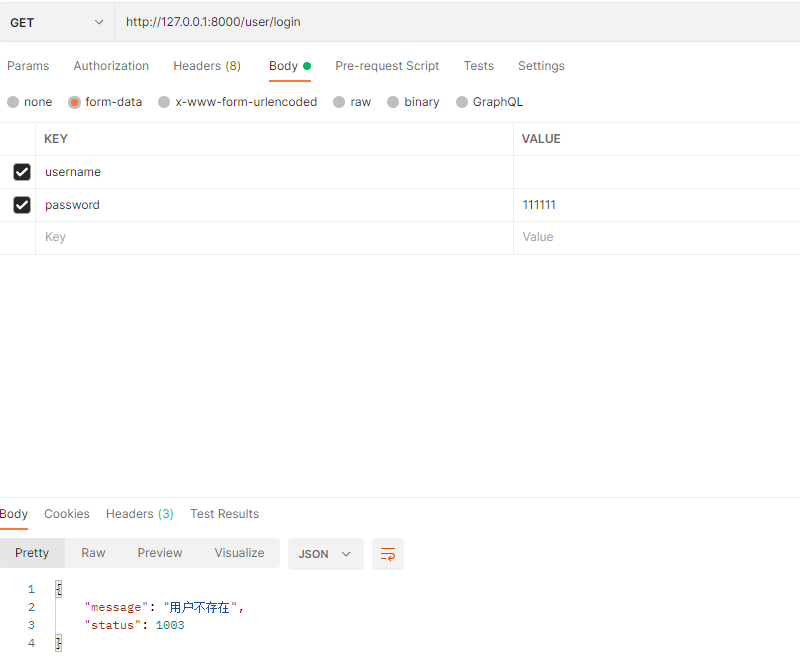Screen dimensions: 800x669
Task: Click the "message" key in response
Action: click(116, 607)
